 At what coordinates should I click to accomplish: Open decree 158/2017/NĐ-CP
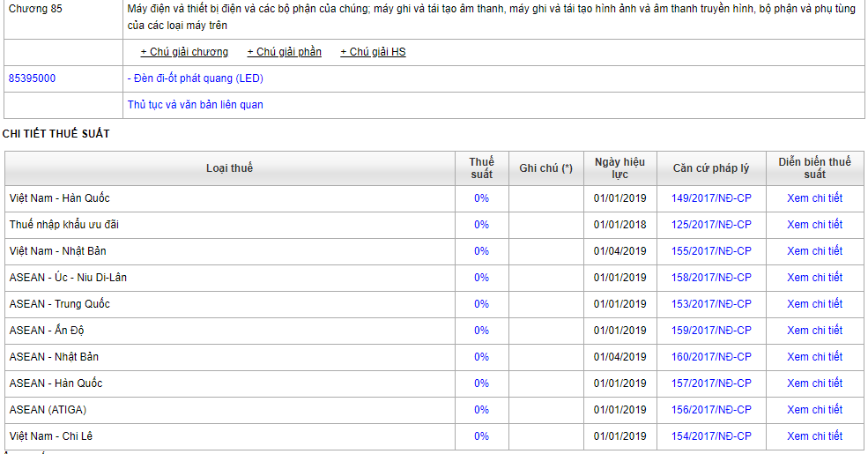pyautogui.click(x=711, y=278)
